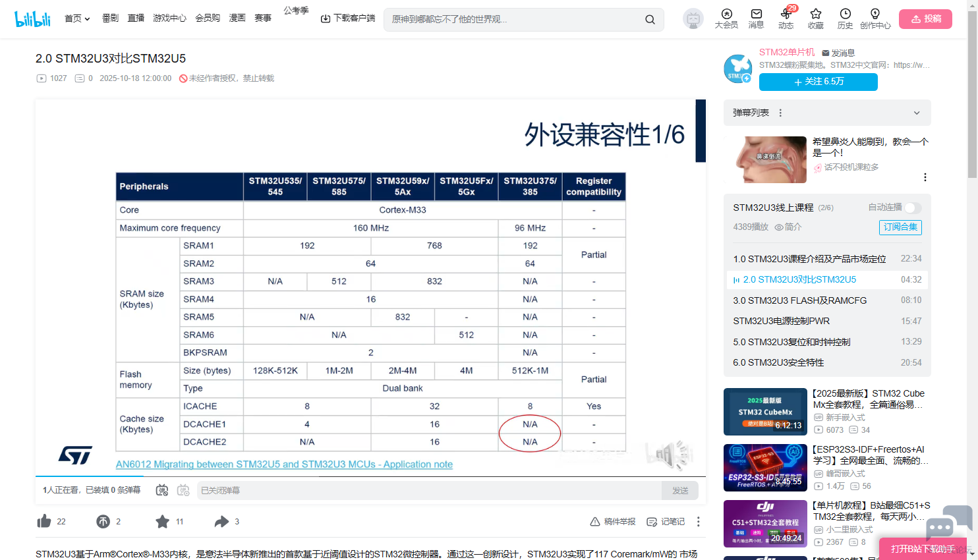The image size is (978, 560).
Task: Like the video with thumbs-up icon
Action: click(x=44, y=522)
